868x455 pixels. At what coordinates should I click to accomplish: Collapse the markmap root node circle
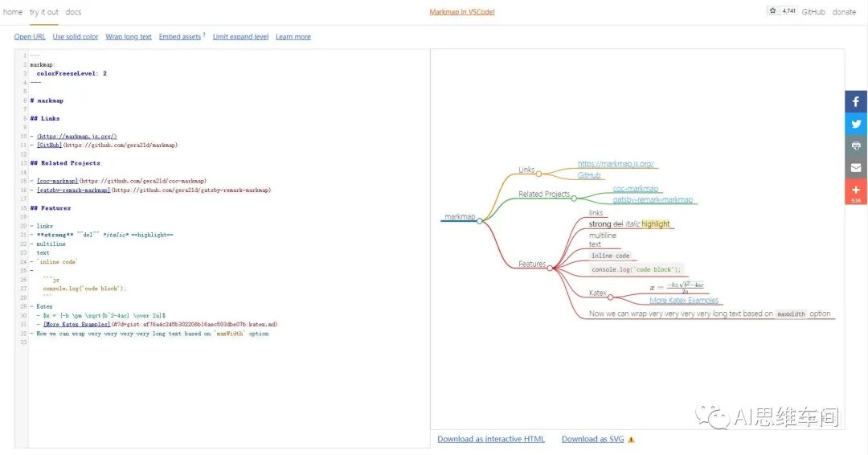[x=479, y=221]
